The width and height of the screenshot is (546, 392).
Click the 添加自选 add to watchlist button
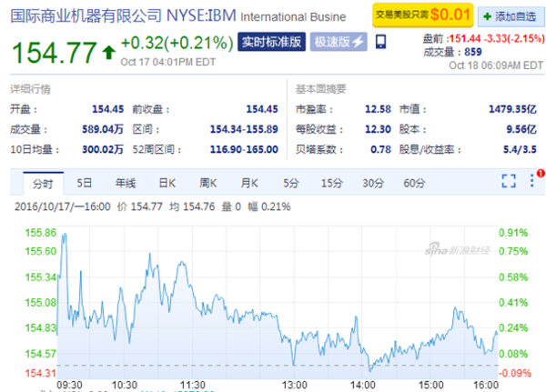pyautogui.click(x=511, y=16)
